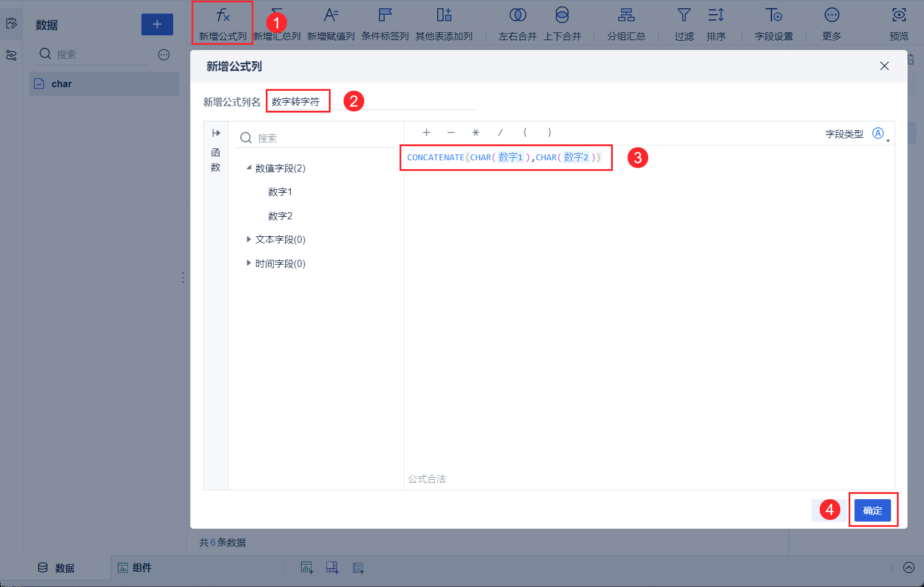Insert multiply operator into formula
This screenshot has width=924, height=587.
click(x=476, y=133)
